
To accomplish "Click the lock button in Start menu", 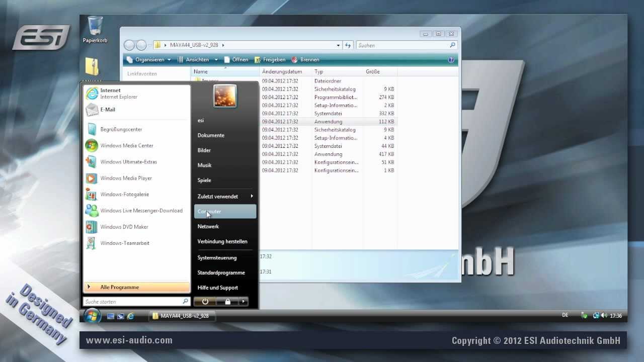I will (x=227, y=302).
